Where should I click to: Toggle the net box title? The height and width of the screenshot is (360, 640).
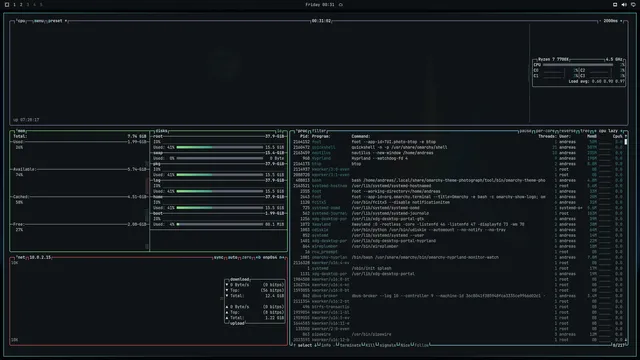click(x=21, y=258)
